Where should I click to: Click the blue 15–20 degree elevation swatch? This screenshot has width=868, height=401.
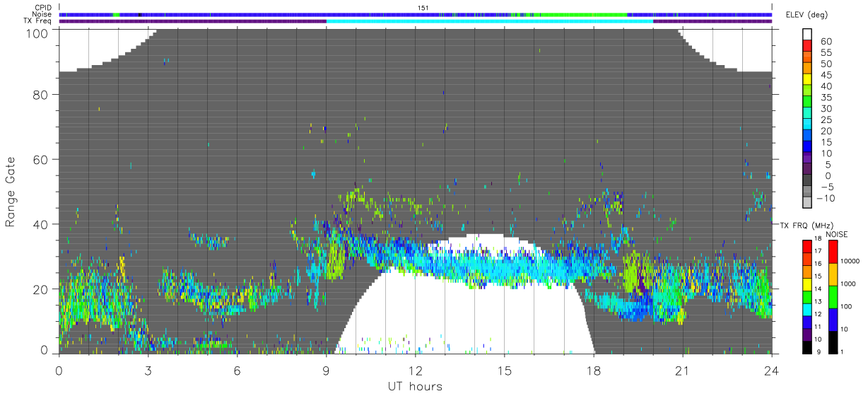(808, 136)
